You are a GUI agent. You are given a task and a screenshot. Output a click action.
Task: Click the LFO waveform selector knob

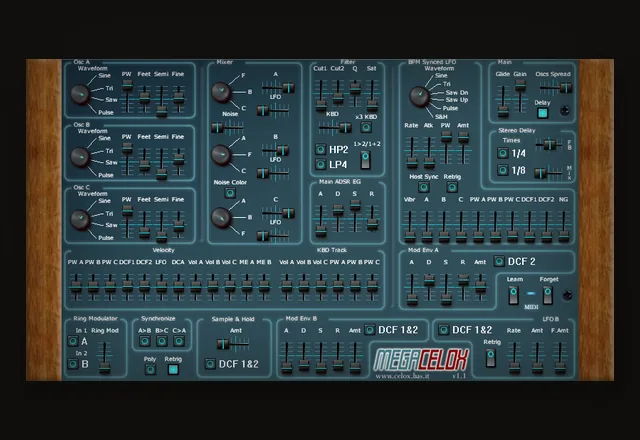coord(419,96)
